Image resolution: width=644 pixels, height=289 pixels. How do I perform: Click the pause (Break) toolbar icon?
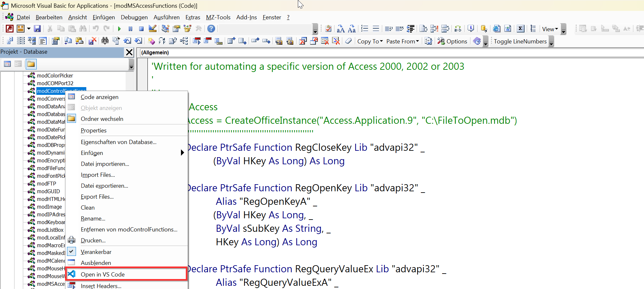tap(130, 29)
